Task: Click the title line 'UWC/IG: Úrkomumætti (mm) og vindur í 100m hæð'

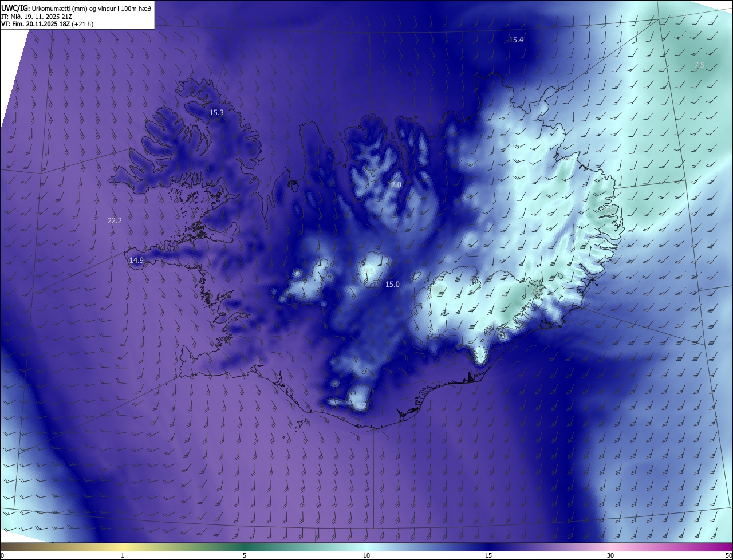Action: click(x=76, y=8)
